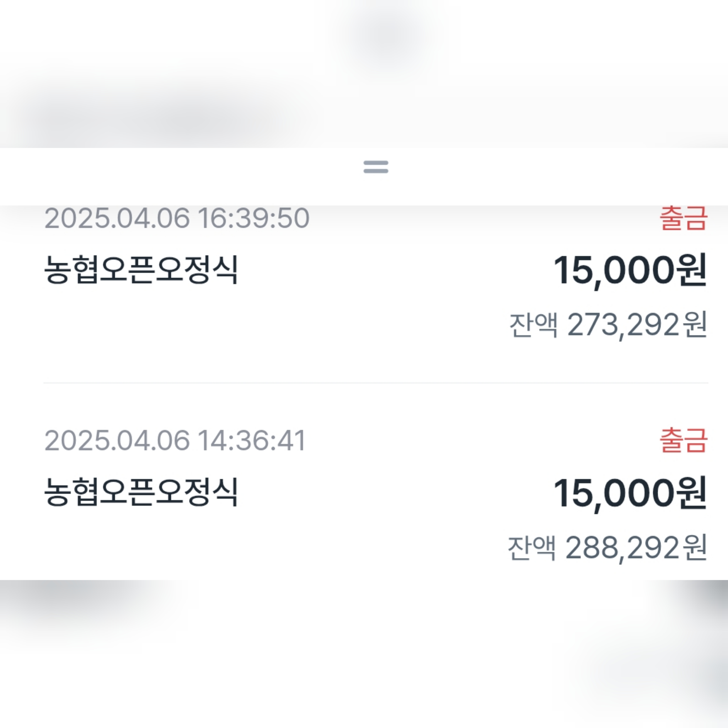Viewport: 728px width, 728px height.
Task: Click the divider line between the two transactions
Action: point(376,383)
